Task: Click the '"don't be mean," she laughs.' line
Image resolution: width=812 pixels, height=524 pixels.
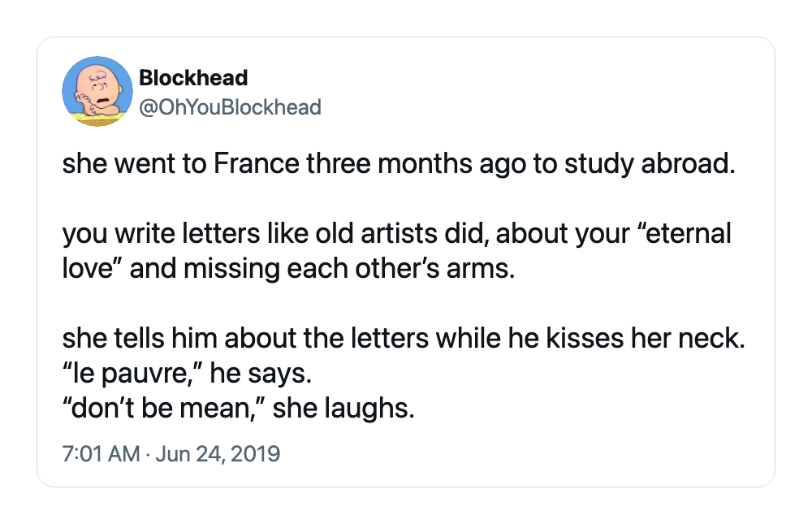Action: tap(238, 409)
